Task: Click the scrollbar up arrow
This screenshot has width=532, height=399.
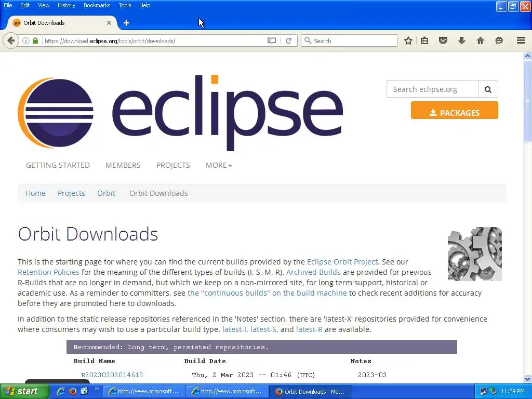Action: tap(528, 56)
